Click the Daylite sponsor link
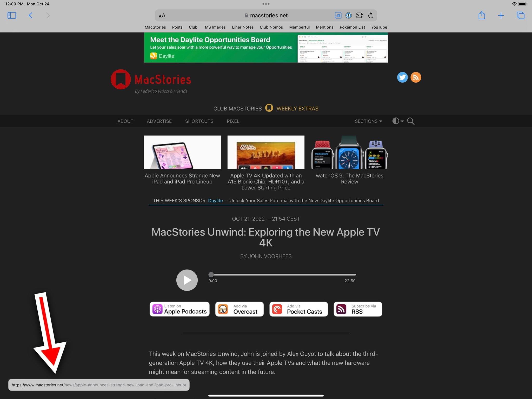Image resolution: width=532 pixels, height=399 pixels. click(215, 200)
